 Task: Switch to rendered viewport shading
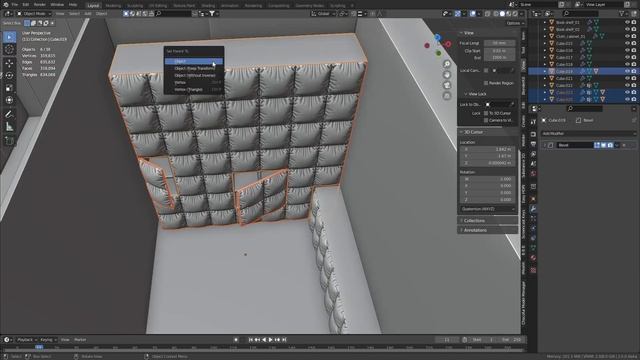[515, 13]
